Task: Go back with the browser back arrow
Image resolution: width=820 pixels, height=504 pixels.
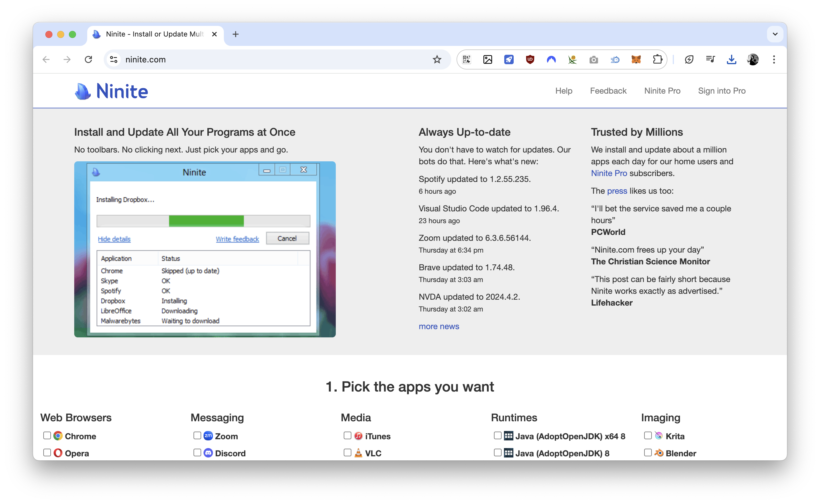Action: coord(46,59)
